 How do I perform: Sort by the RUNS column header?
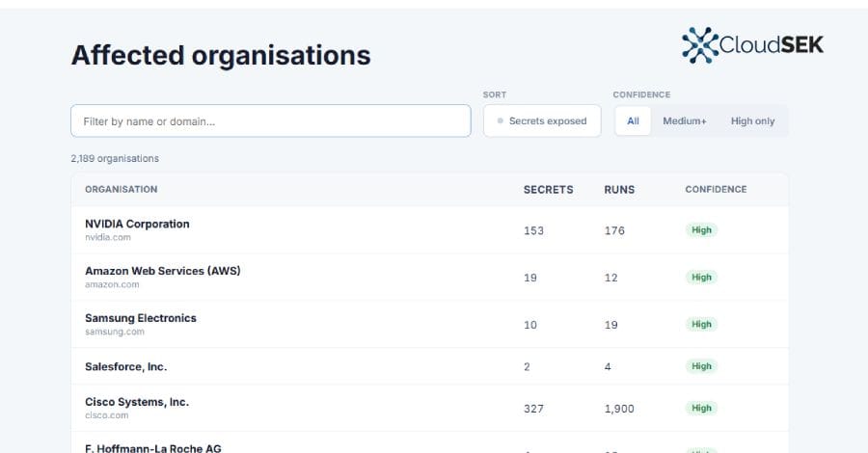619,189
